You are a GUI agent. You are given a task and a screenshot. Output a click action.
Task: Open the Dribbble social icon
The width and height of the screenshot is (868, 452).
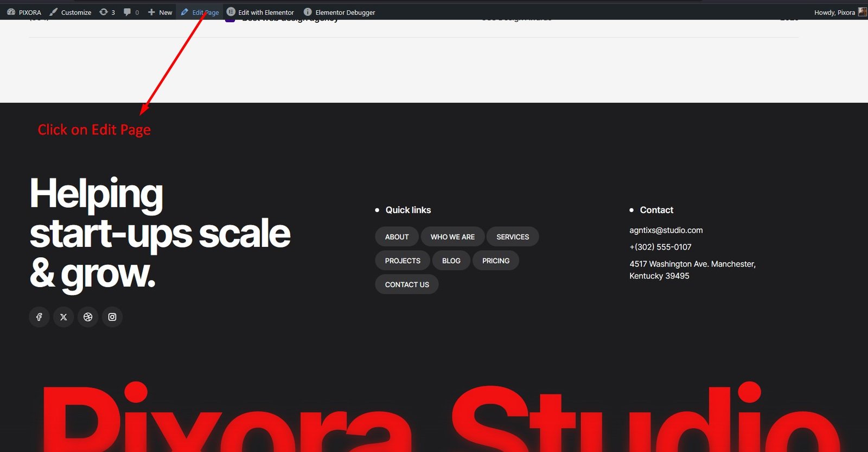click(x=88, y=317)
